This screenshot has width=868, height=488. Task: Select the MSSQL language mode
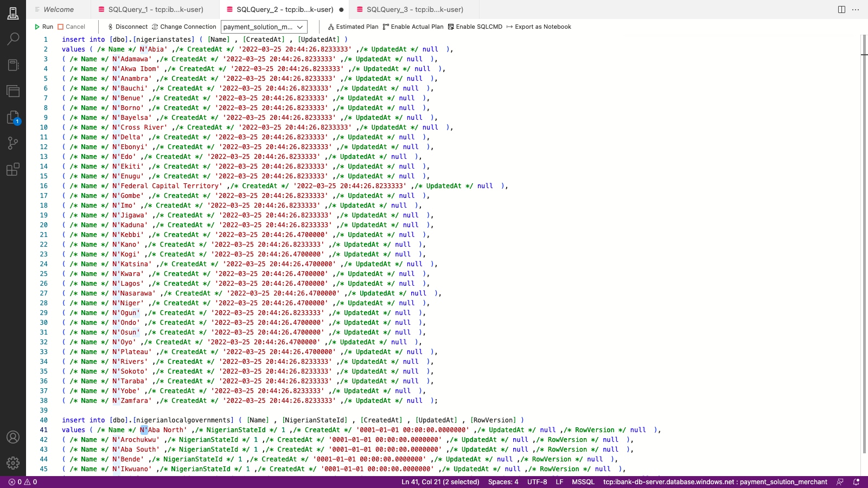(x=583, y=482)
